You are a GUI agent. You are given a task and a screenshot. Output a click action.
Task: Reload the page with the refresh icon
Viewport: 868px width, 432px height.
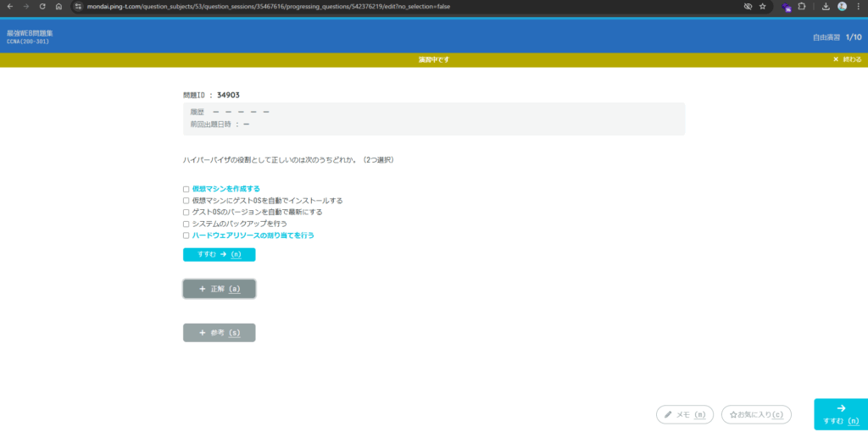coord(42,6)
